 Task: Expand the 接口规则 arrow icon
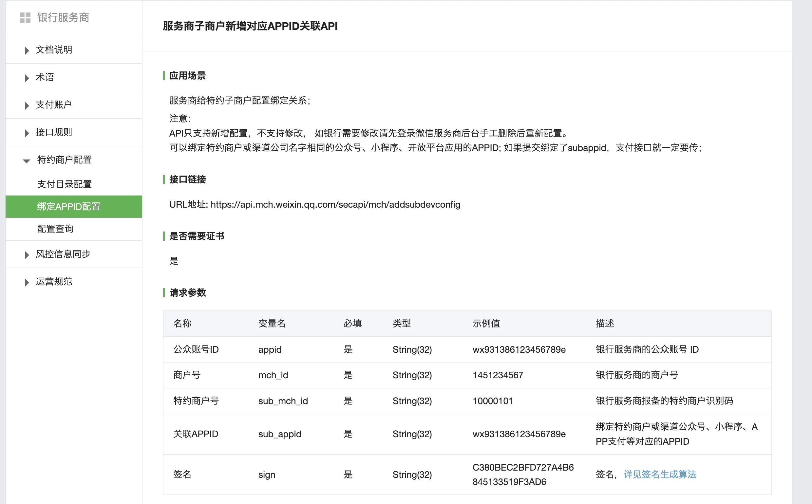[27, 133]
